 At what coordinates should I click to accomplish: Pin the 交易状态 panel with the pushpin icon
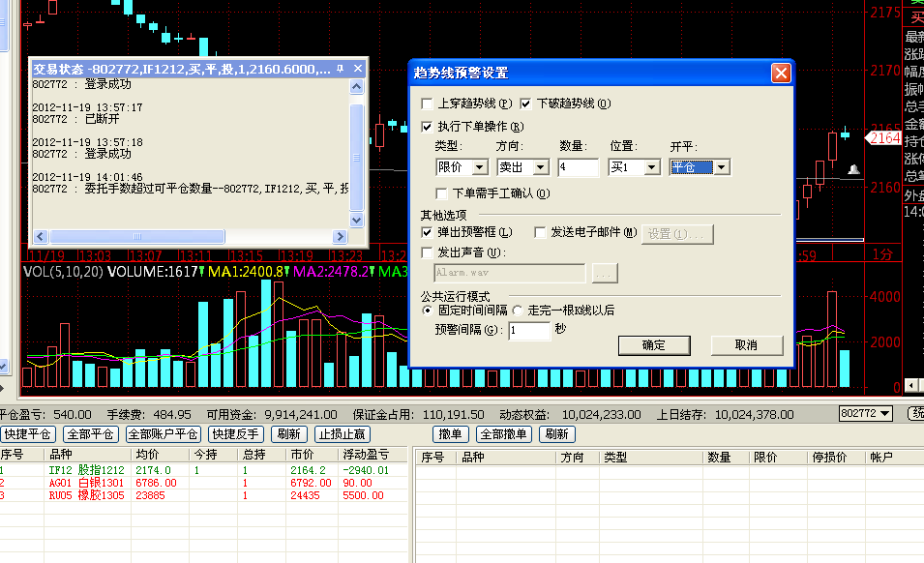(x=342, y=69)
